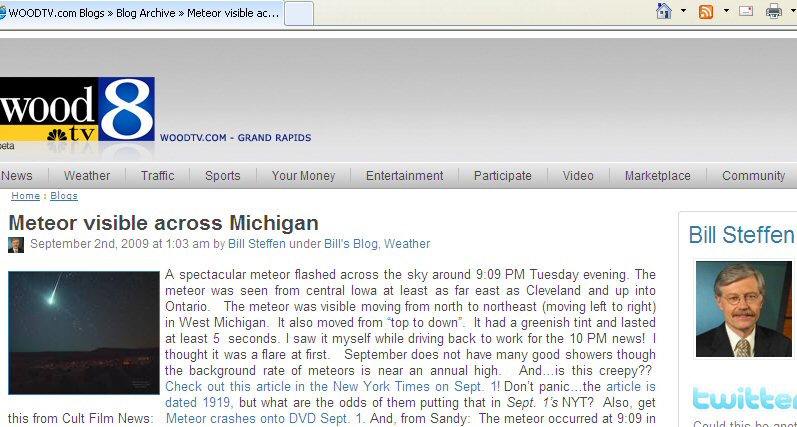797x427 pixels.
Task: Open the Weather navigation menu item
Action: (87, 176)
